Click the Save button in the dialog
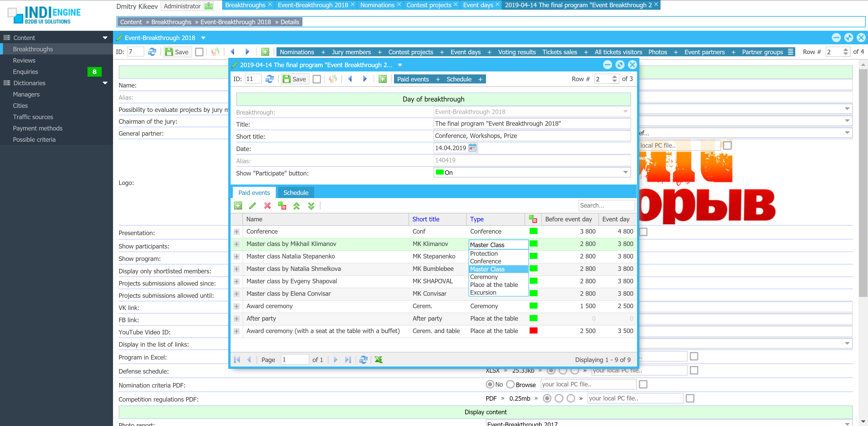The image size is (868, 426). (295, 79)
